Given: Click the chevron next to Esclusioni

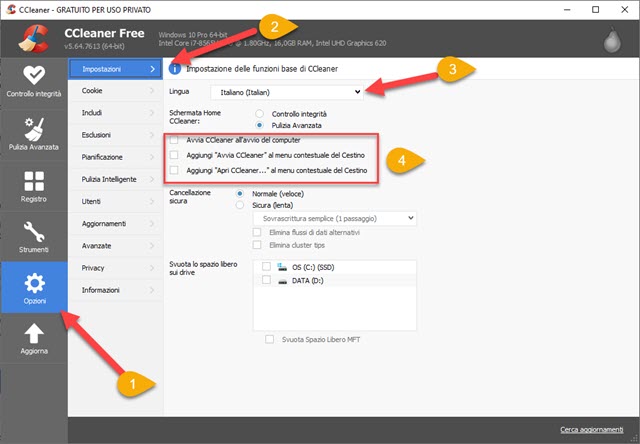Looking at the screenshot, I should point(152,135).
